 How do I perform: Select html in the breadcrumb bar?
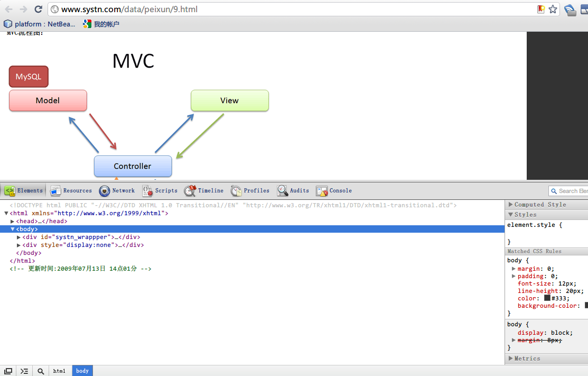(x=59, y=371)
